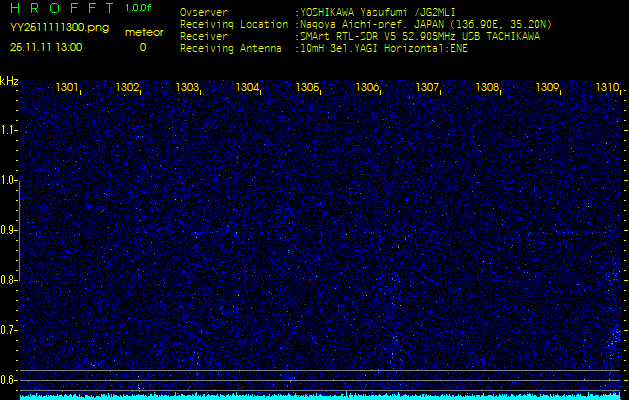Click the cyan signal level strip

pyautogui.click(x=320, y=396)
